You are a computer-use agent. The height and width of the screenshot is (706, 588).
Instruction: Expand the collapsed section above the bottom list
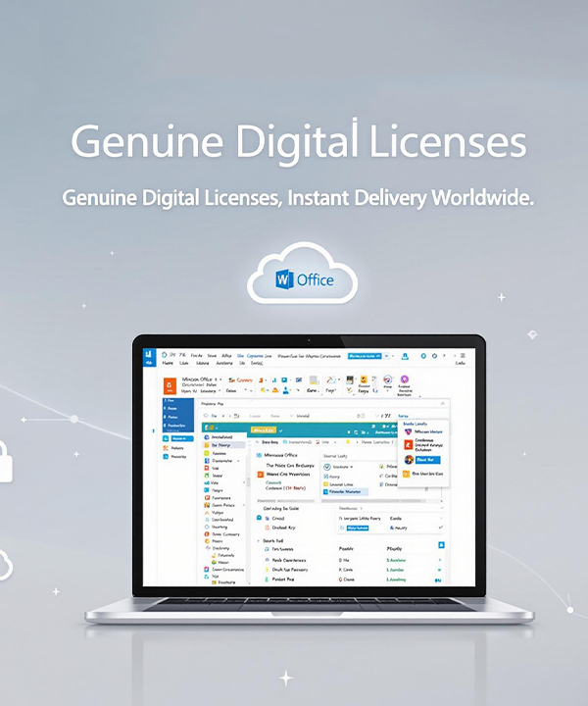point(257,539)
